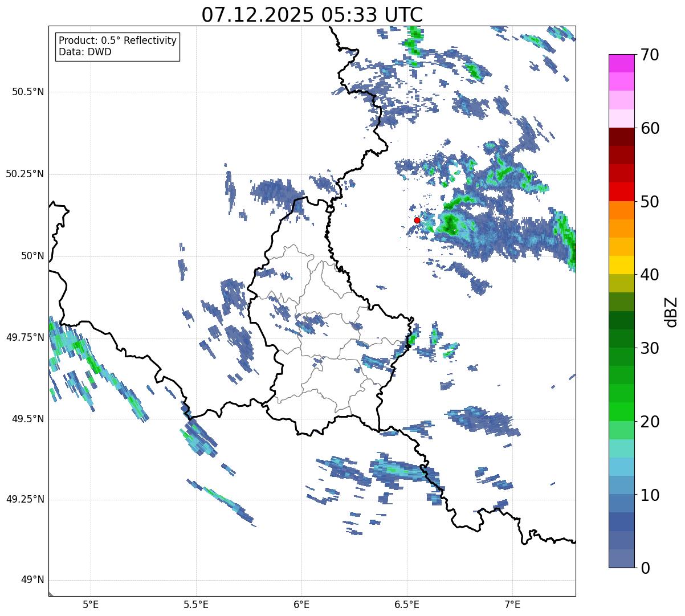Pick the dark maroon segment just below 60
The image size is (685, 616).
(x=622, y=137)
